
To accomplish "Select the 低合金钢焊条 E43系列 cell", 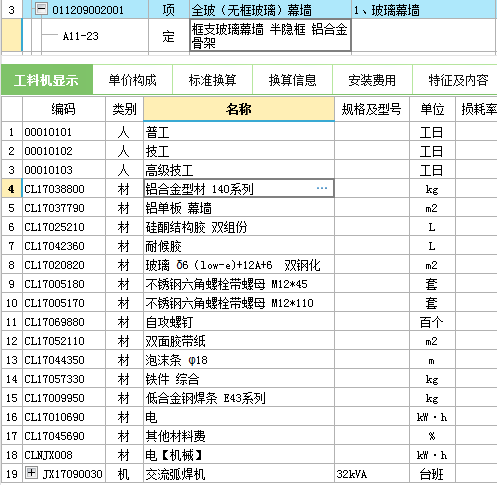I will 239,398.
